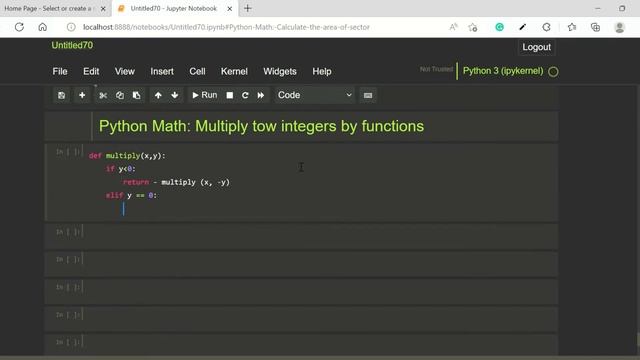Copy selected cells icon

coord(120,95)
